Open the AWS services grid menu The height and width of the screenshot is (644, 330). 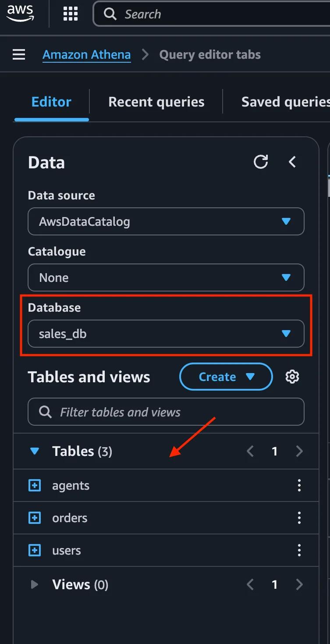click(x=70, y=14)
